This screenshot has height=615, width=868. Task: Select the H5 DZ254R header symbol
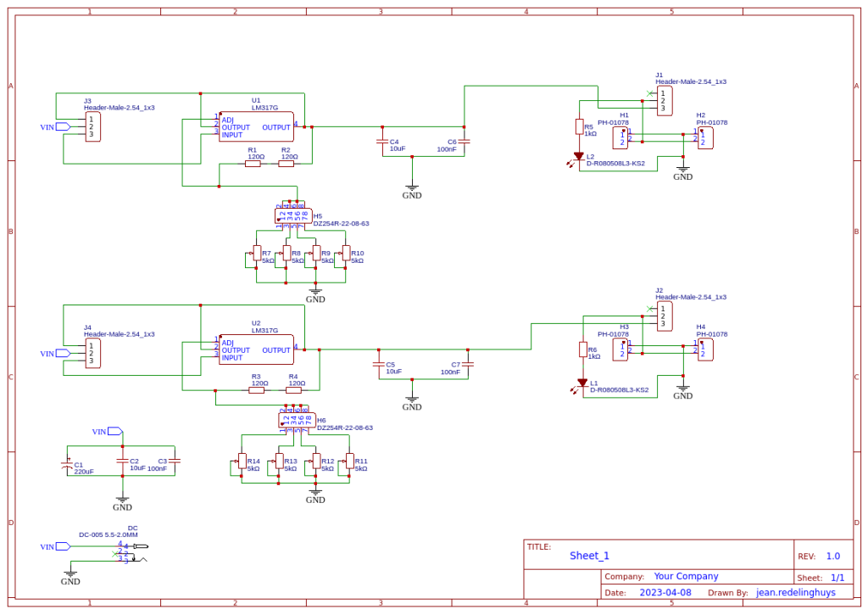tap(293, 216)
